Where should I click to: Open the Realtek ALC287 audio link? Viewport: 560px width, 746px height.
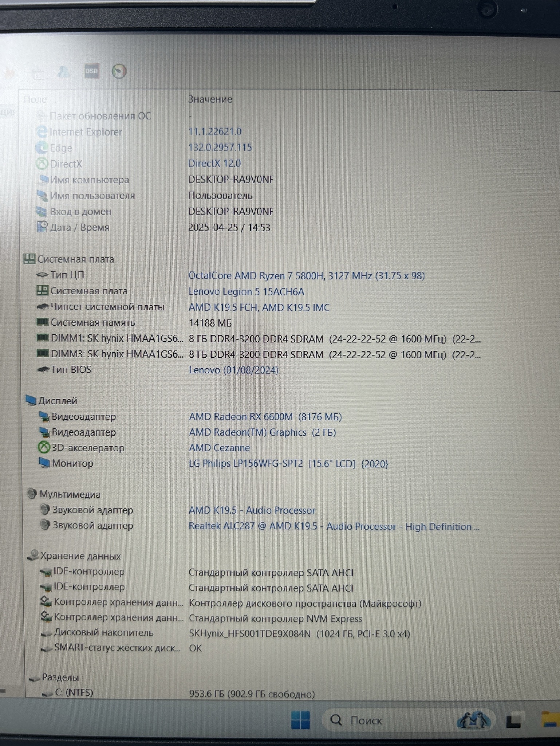click(x=334, y=526)
